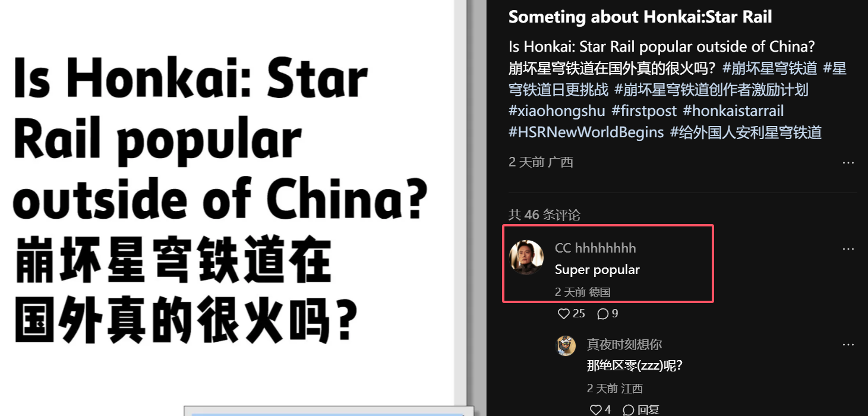
Task: Click the 真夜时刻想你 username
Action: tap(624, 344)
